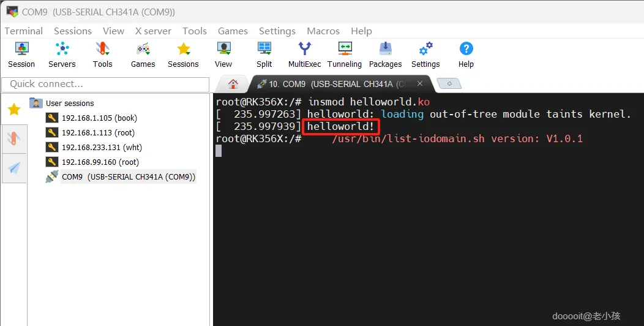Open a new tab with plus button

(x=449, y=83)
